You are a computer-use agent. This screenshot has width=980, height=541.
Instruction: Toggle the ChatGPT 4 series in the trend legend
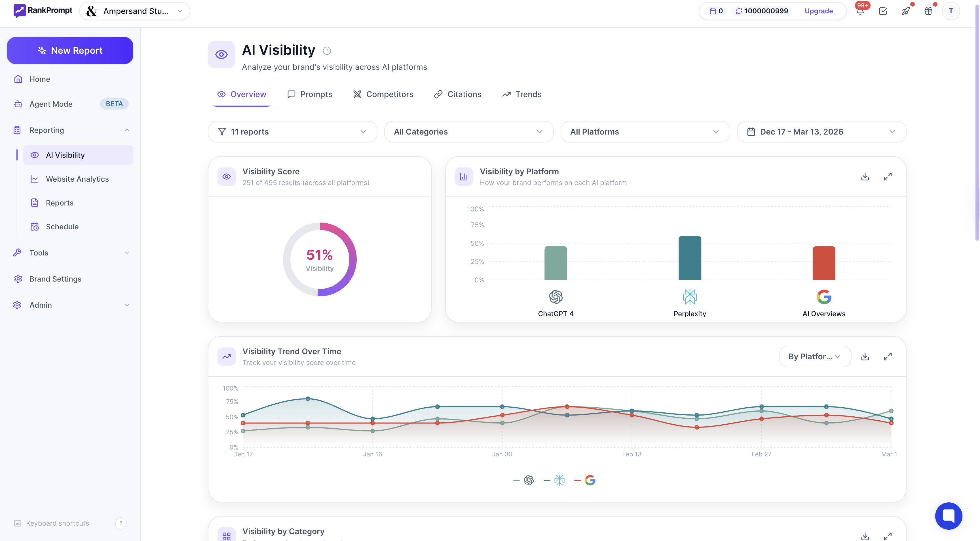click(523, 480)
